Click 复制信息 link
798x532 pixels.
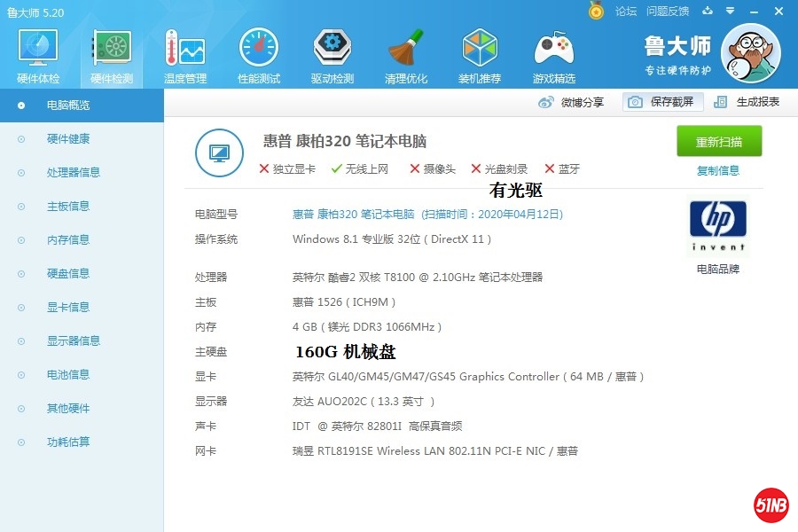coord(718,171)
